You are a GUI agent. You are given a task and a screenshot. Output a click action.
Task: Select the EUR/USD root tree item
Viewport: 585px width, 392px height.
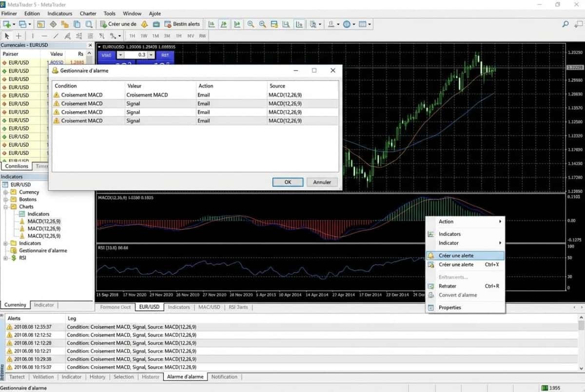point(19,185)
